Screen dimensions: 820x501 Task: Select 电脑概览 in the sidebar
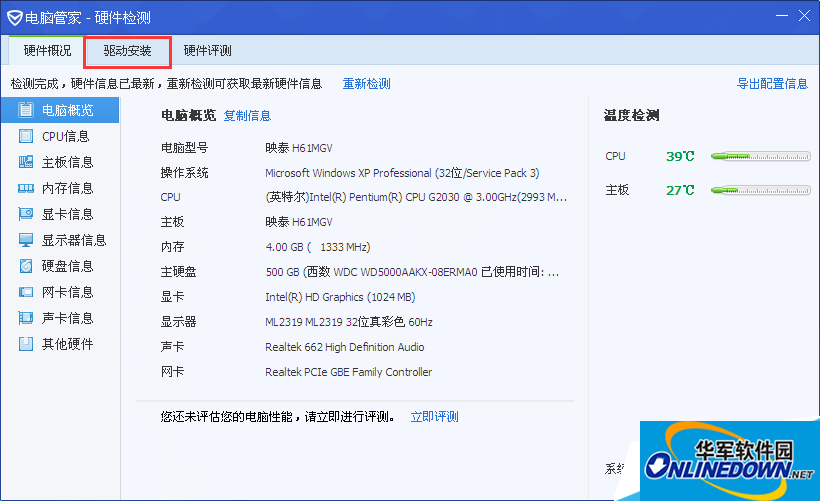point(60,110)
